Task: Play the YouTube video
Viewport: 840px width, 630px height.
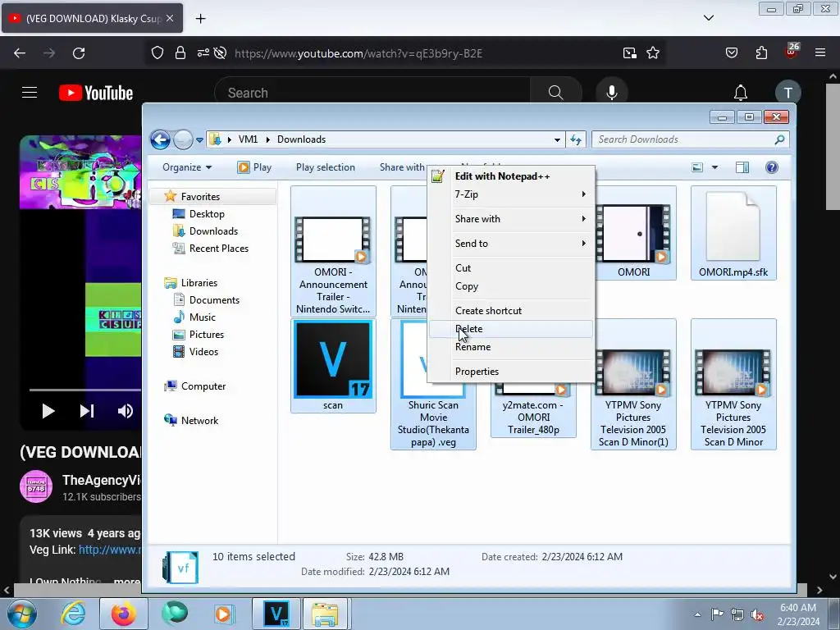Action: [48, 411]
